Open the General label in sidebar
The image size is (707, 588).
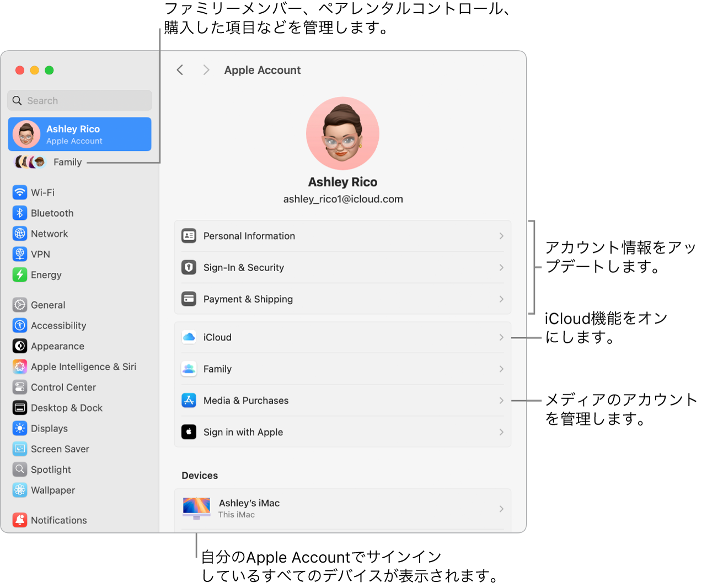pyautogui.click(x=48, y=305)
